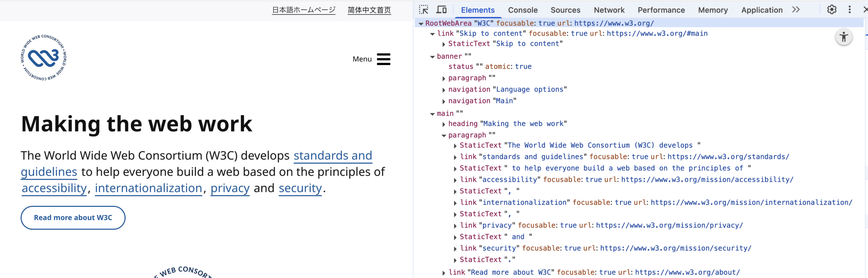Select the Memory tab
The width and height of the screenshot is (868, 278).
pos(713,10)
